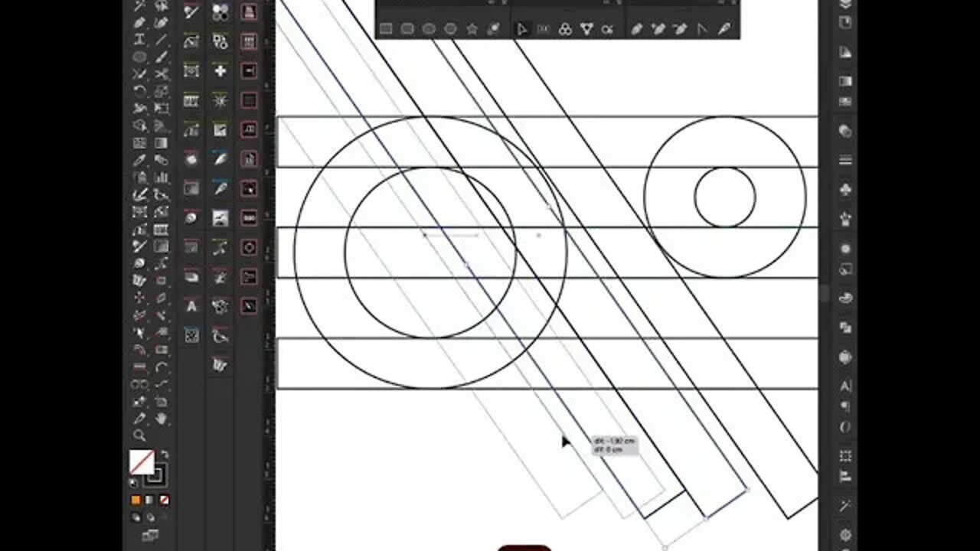Choose the Rectangle shape in floating panel
The height and width of the screenshot is (551, 980).
(x=386, y=29)
